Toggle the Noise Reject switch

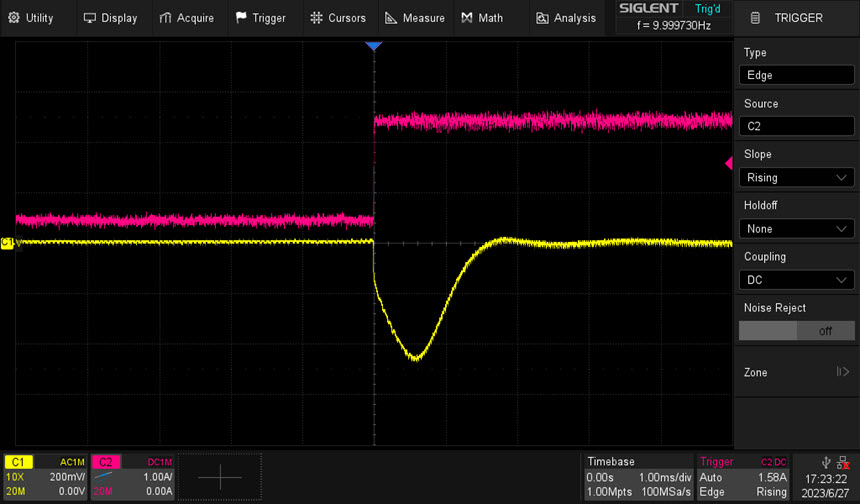(797, 330)
